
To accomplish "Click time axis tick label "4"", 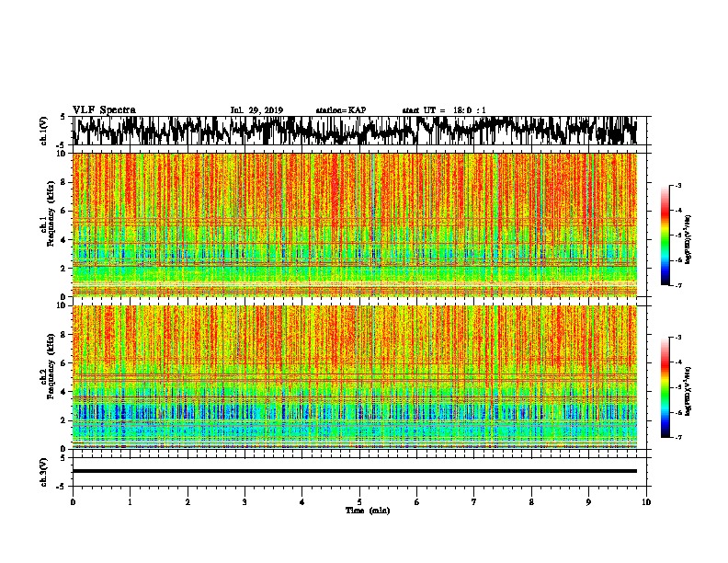I will [x=302, y=502].
